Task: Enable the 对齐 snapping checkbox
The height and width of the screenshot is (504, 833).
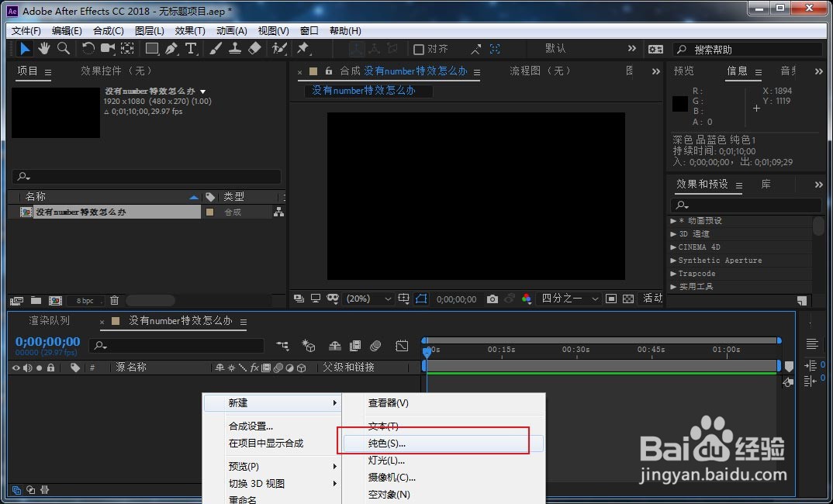Action: 419,50
